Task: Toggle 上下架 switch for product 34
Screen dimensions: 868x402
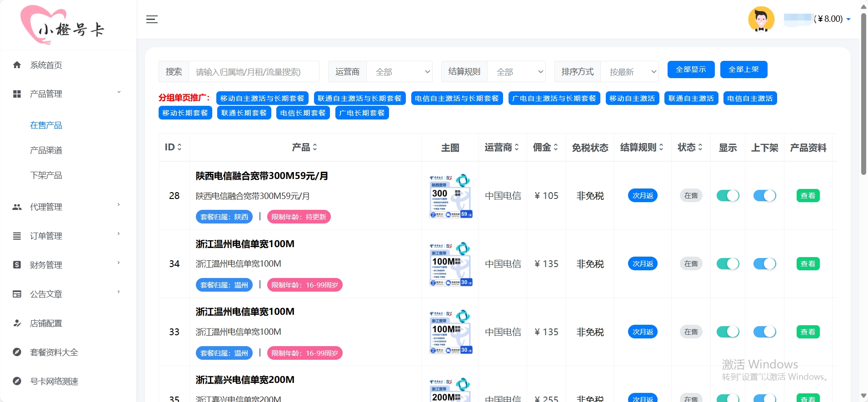Action: (765, 264)
